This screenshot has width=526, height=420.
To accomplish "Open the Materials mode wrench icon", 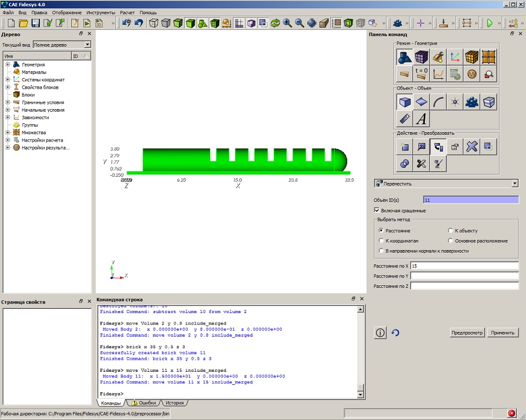I will coord(438,57).
